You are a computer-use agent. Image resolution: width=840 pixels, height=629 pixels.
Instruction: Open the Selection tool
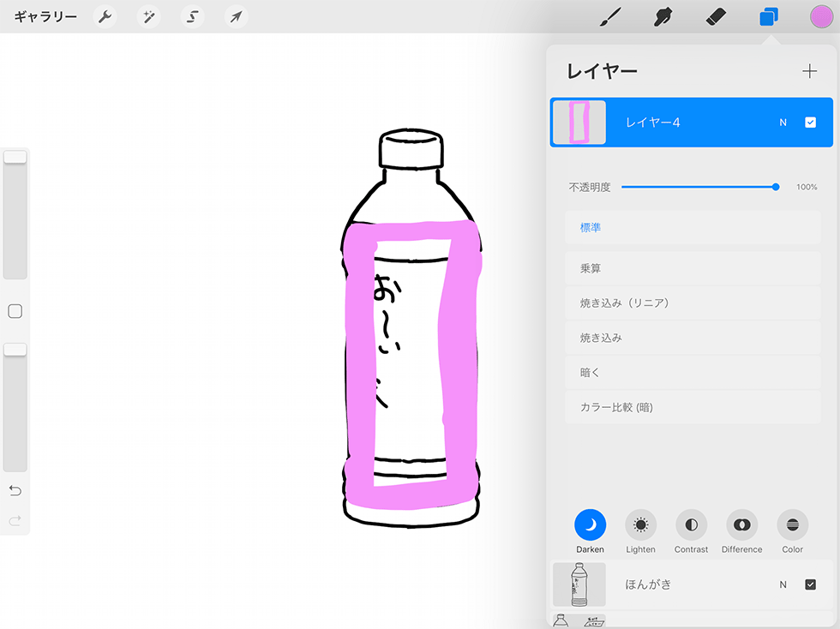point(192,16)
